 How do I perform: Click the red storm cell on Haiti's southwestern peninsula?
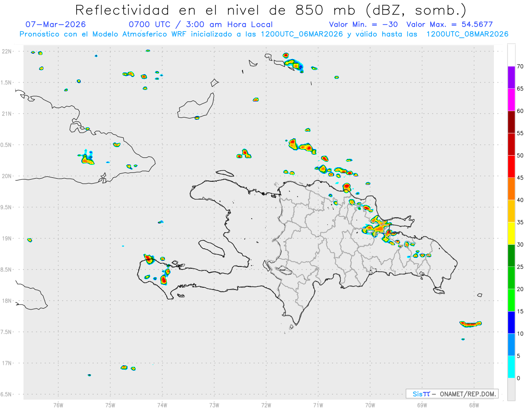coord(164,279)
